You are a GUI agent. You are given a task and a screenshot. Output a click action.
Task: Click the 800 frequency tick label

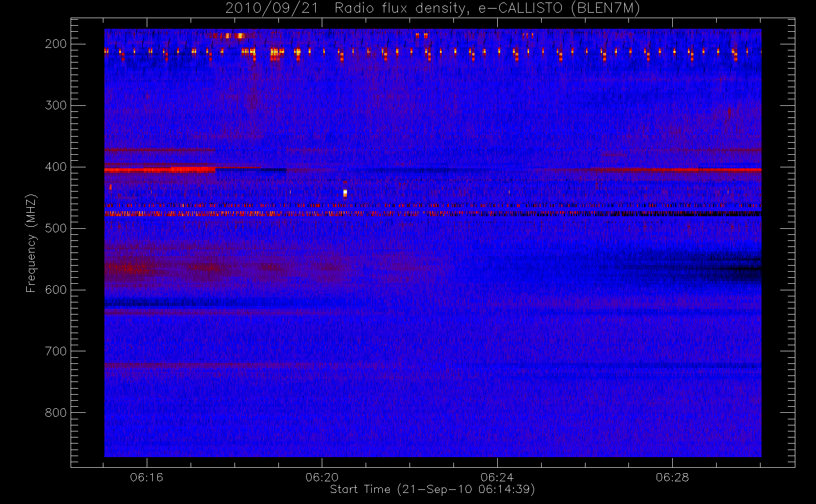point(55,413)
